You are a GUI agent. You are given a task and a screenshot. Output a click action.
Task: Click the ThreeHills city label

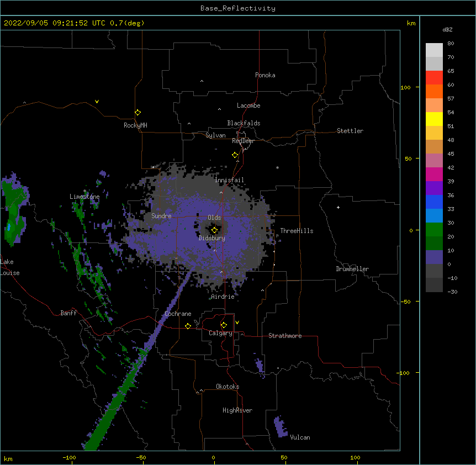coord(297,231)
